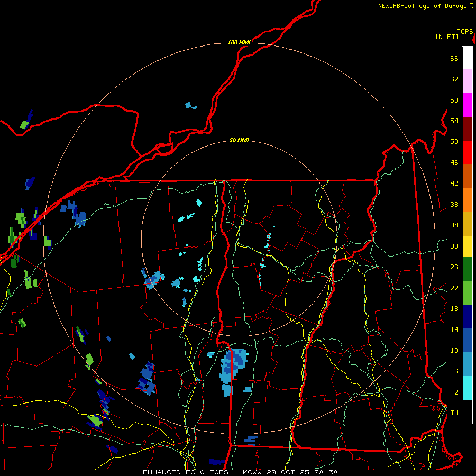Click the gold legend swatch
Screen dimensions: 476x476
point(467,223)
